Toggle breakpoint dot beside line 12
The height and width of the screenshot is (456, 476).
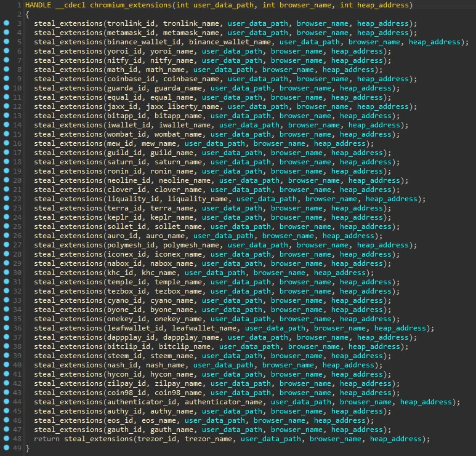click(x=7, y=106)
